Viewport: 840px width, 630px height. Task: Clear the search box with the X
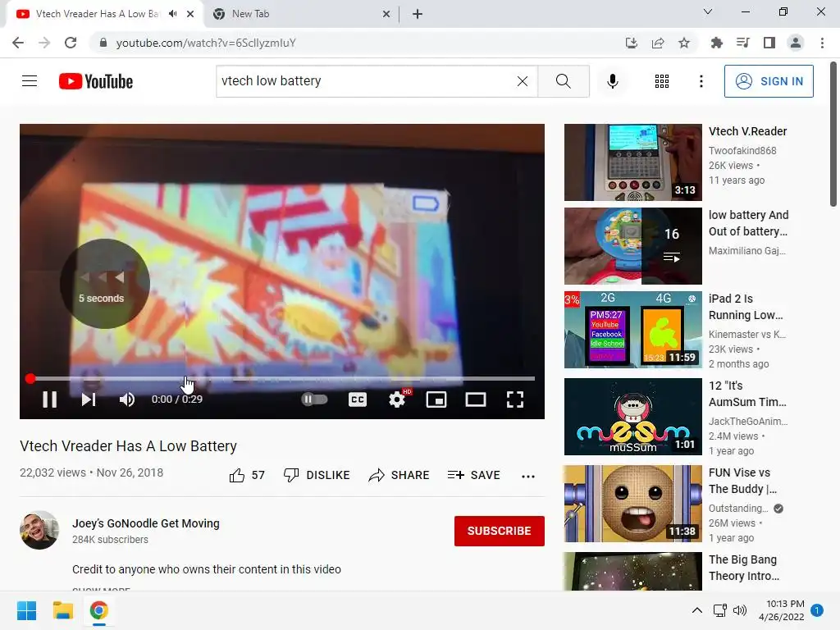pos(523,81)
